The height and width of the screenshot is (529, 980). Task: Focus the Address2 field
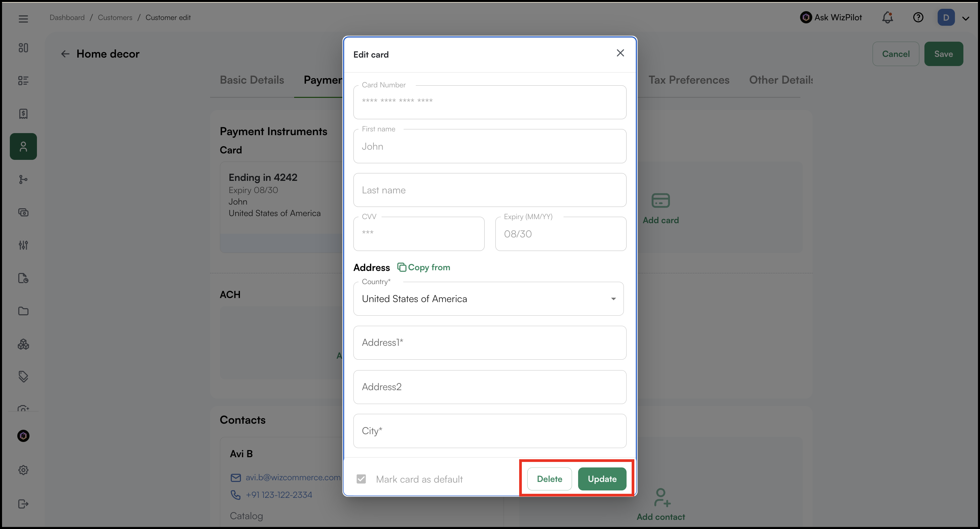click(x=490, y=387)
